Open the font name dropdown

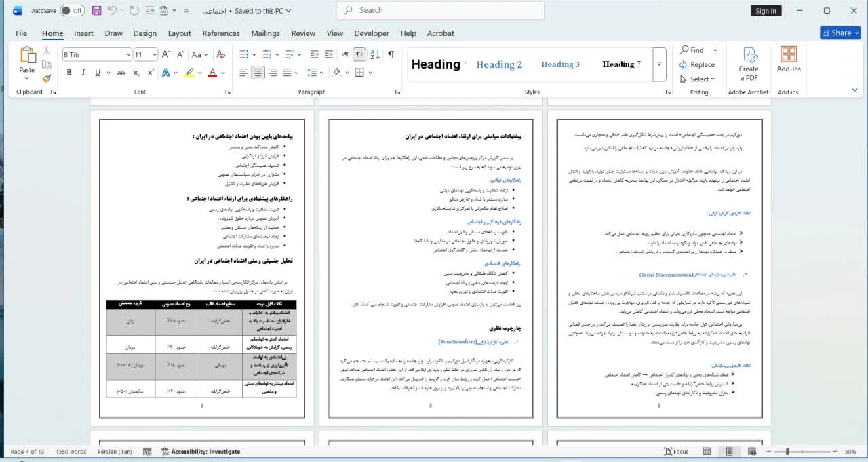coord(128,55)
